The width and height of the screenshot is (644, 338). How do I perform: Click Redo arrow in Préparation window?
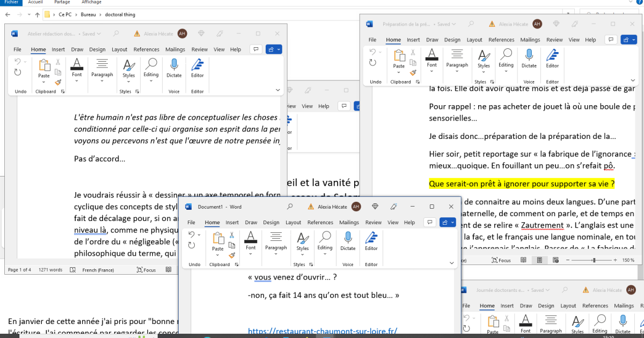[372, 63]
